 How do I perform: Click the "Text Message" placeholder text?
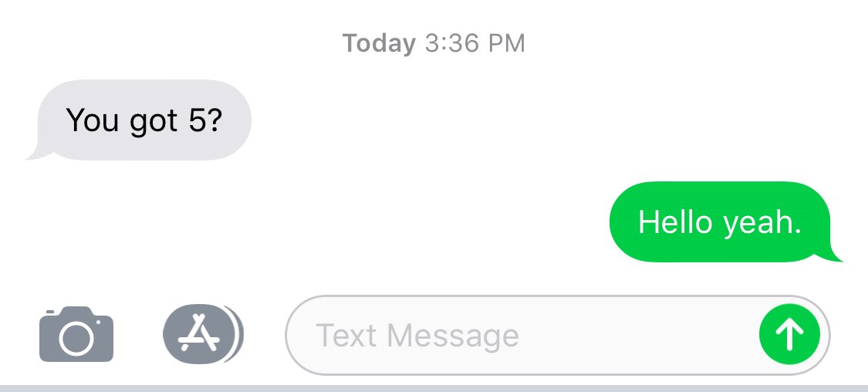click(417, 336)
